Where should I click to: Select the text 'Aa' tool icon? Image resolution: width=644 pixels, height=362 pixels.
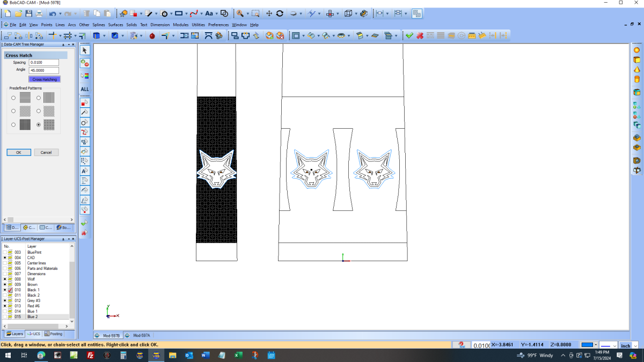[209, 13]
